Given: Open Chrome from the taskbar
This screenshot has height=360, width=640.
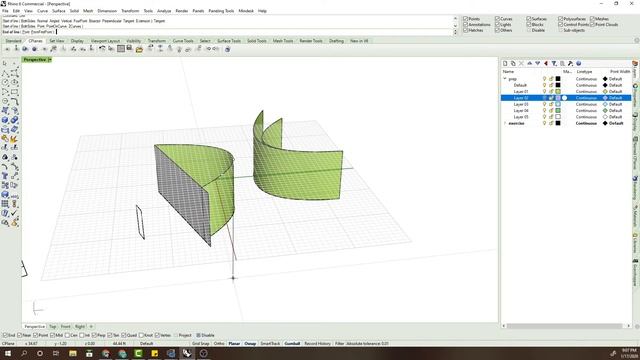Looking at the screenshot, I should pos(106,353).
